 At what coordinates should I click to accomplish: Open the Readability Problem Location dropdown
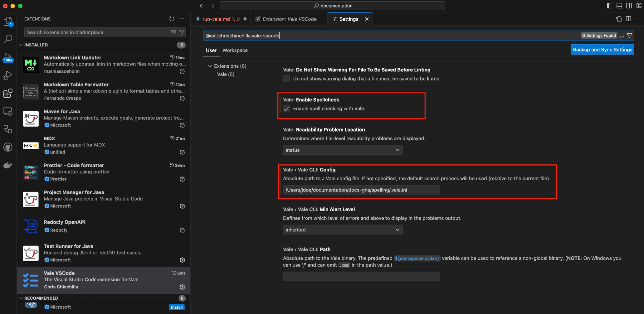[342, 150]
